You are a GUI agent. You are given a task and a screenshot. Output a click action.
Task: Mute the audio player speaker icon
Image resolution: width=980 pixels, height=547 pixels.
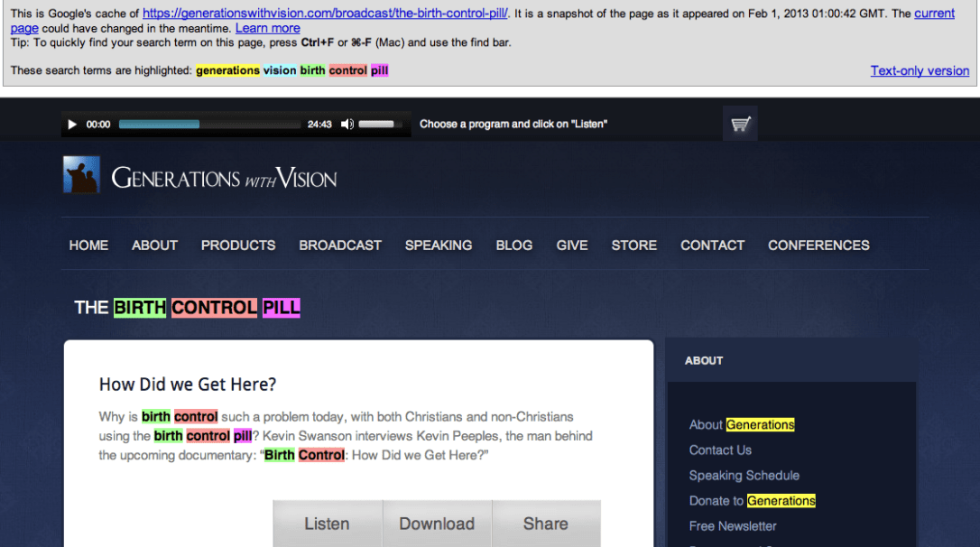point(347,124)
